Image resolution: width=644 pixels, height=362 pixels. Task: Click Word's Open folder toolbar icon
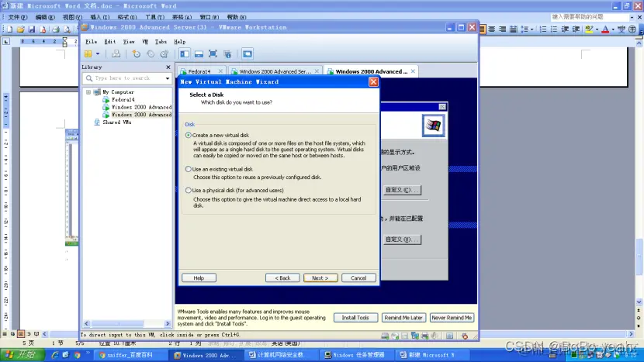pos(20,29)
